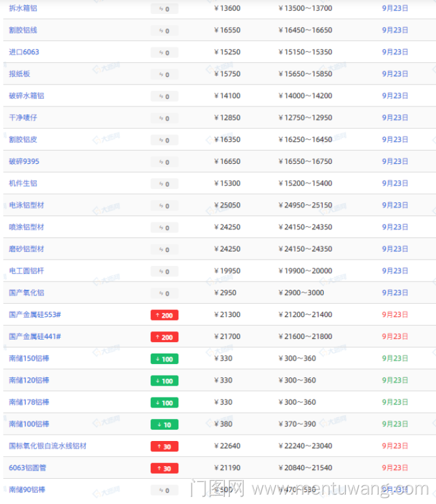Click grey zero-change badge for 机件生铝
Image resolution: width=436 pixels, height=504 pixels.
click(x=164, y=184)
